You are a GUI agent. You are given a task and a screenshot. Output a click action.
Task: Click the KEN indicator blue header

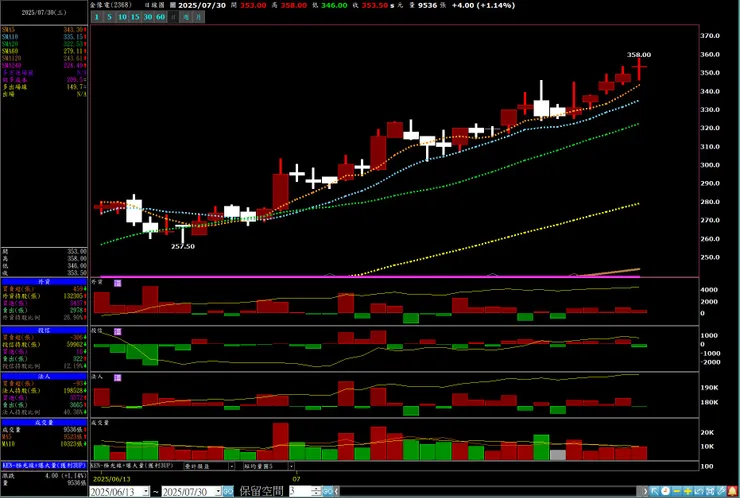click(44, 465)
